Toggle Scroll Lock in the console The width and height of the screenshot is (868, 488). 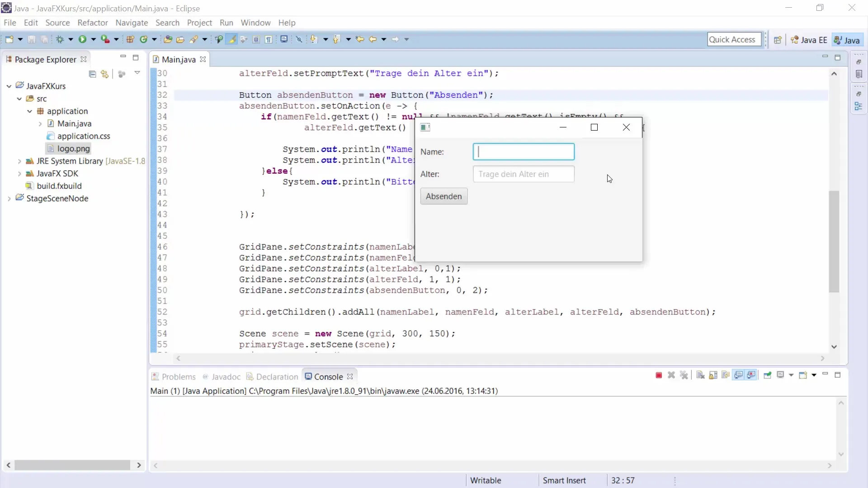713,375
